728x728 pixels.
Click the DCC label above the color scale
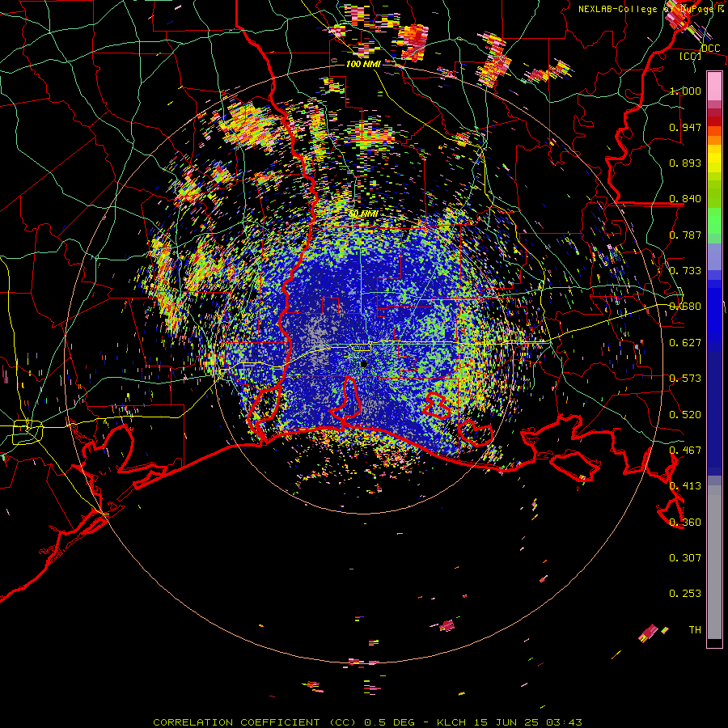[x=710, y=49]
